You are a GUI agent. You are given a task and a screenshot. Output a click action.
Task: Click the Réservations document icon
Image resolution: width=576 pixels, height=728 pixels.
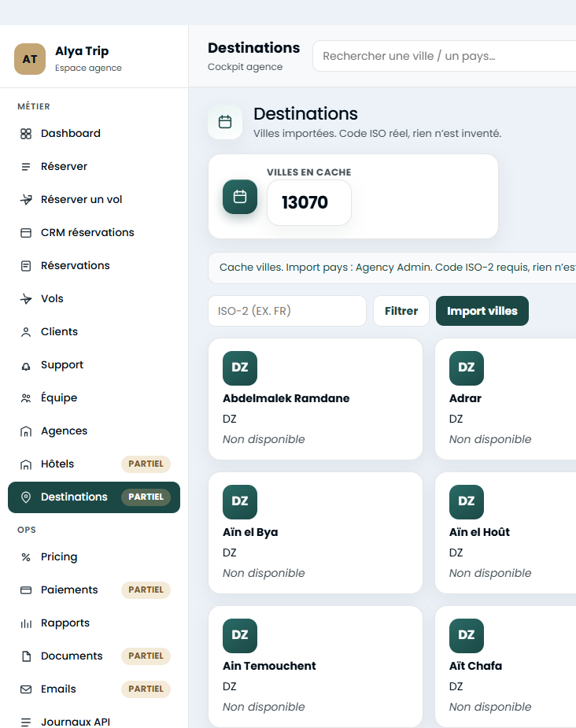click(x=26, y=265)
